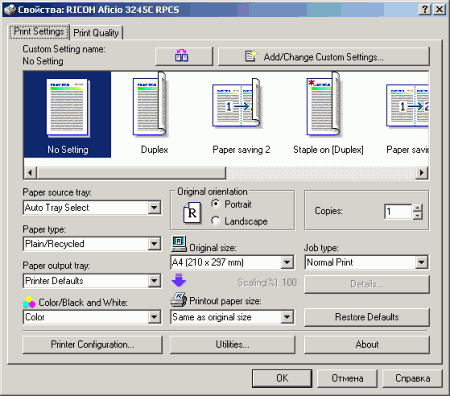Switch to the Print Quality tab
The height and width of the screenshot is (396, 450).
point(96,33)
